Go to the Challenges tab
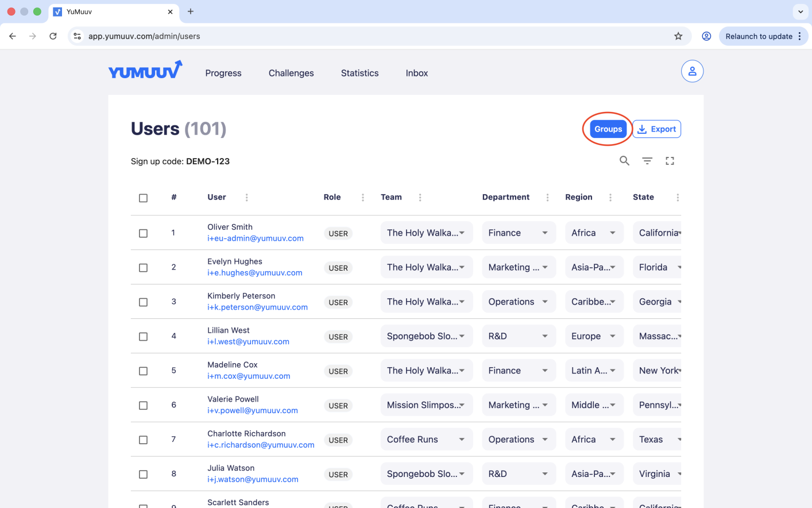 tap(291, 73)
